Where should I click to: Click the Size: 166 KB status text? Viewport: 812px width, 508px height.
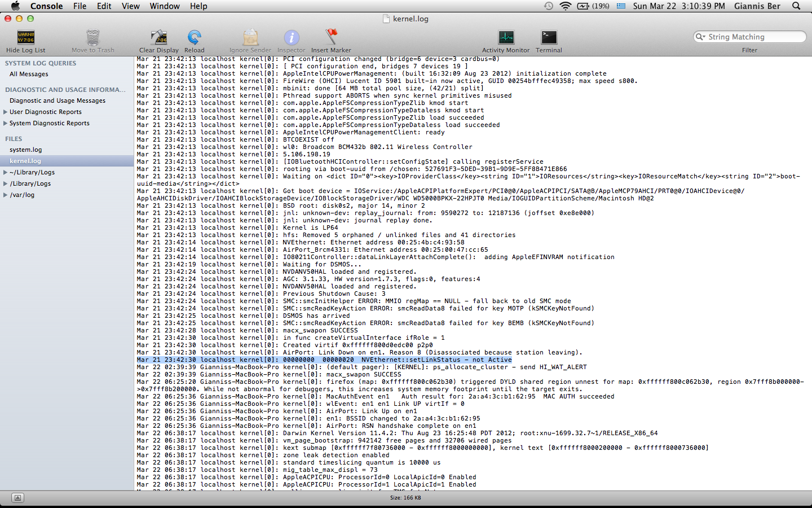405,498
